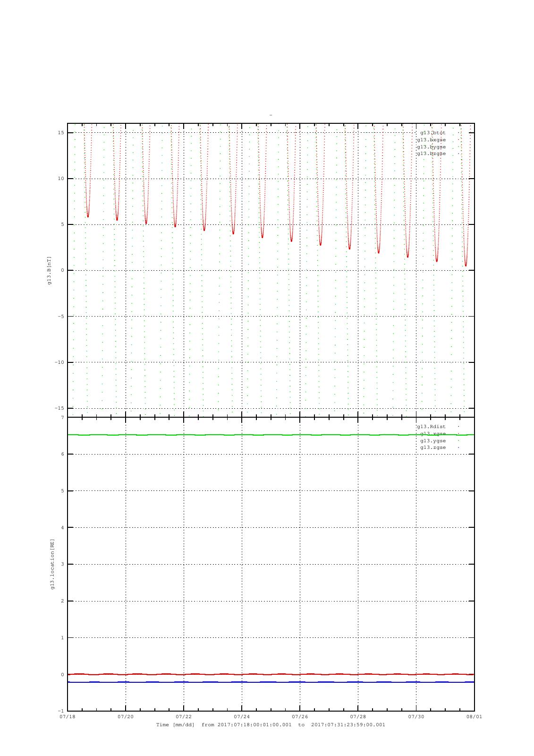Click the g13.xgse legend label
Screen dimensions: 534x756
pyautogui.click(x=433, y=434)
